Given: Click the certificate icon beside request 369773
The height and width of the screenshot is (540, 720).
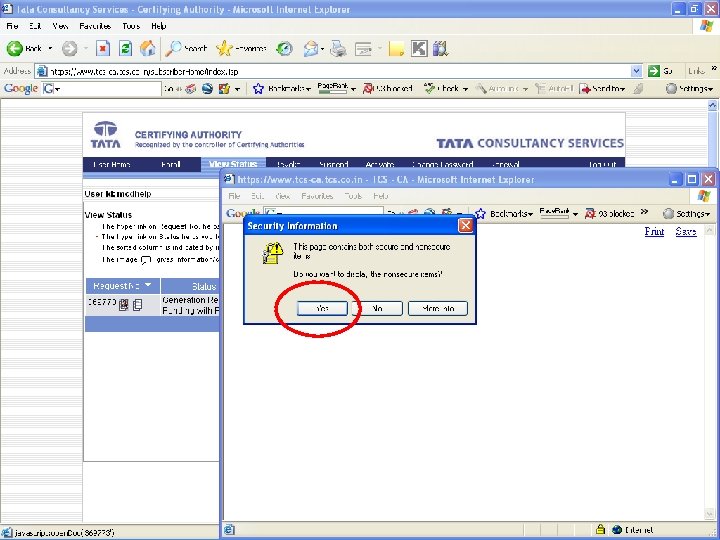Looking at the screenshot, I should point(124,304).
